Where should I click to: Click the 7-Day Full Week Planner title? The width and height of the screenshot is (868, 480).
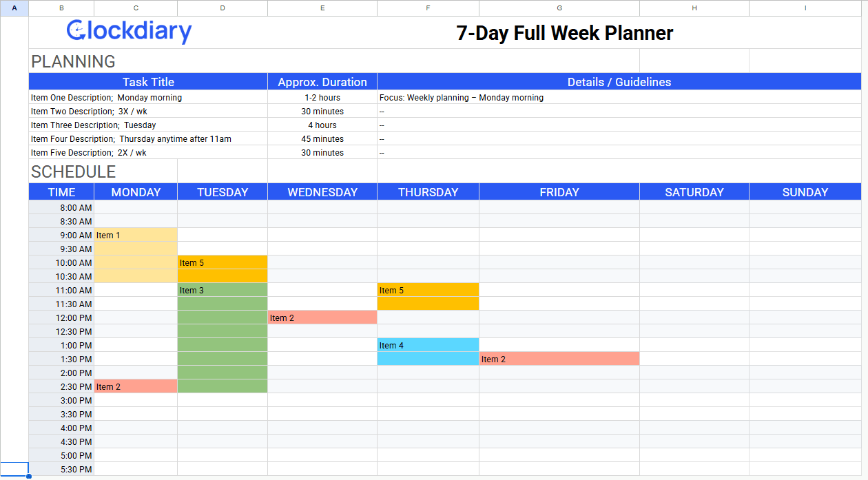564,33
